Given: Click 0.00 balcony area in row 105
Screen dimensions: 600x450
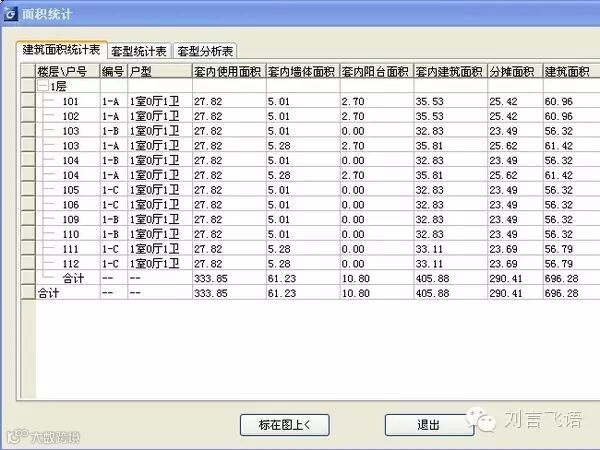Looking at the screenshot, I should 353,190.
